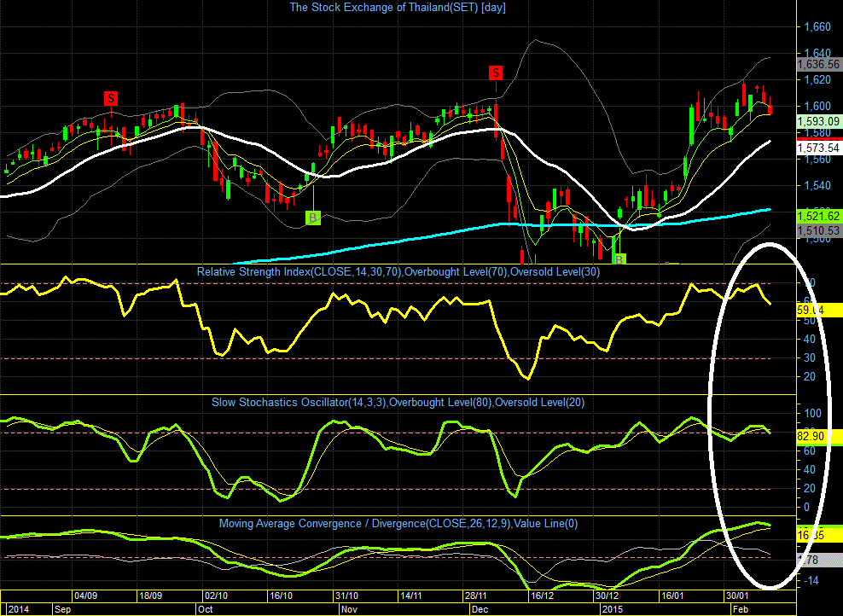Select the 1,521.62 green price label
Image resolution: width=843 pixels, height=616 pixels.
tap(818, 216)
